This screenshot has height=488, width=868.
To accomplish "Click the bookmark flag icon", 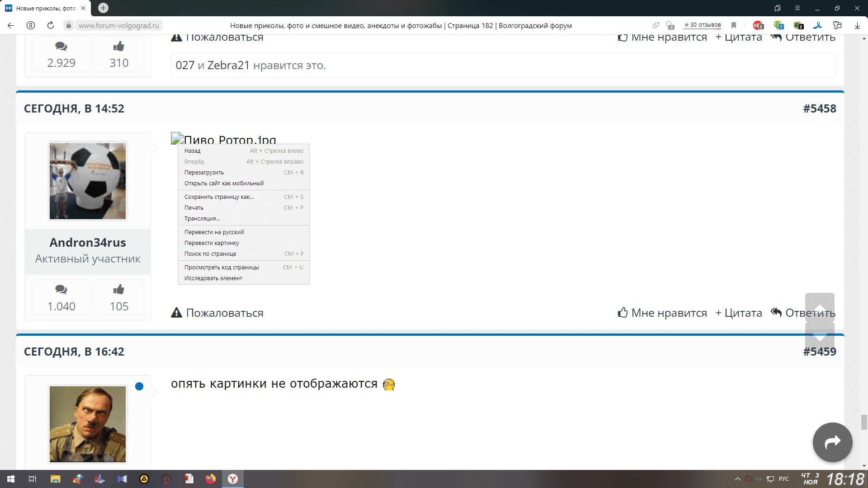I will (734, 25).
